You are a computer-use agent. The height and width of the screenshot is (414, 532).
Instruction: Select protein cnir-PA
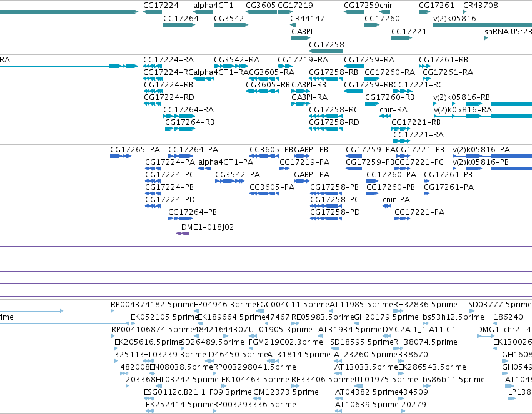387,206
